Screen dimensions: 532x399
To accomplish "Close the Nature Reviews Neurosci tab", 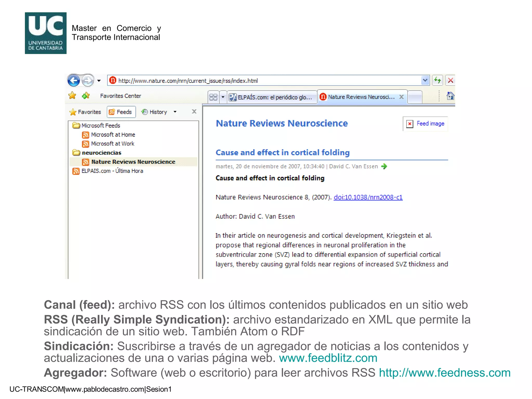I will click(x=401, y=97).
